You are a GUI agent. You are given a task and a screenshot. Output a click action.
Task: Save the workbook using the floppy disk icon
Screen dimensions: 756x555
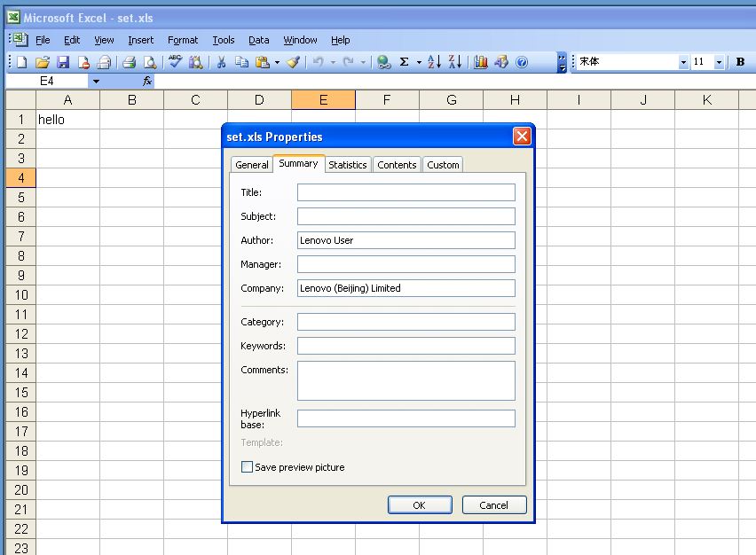click(63, 62)
